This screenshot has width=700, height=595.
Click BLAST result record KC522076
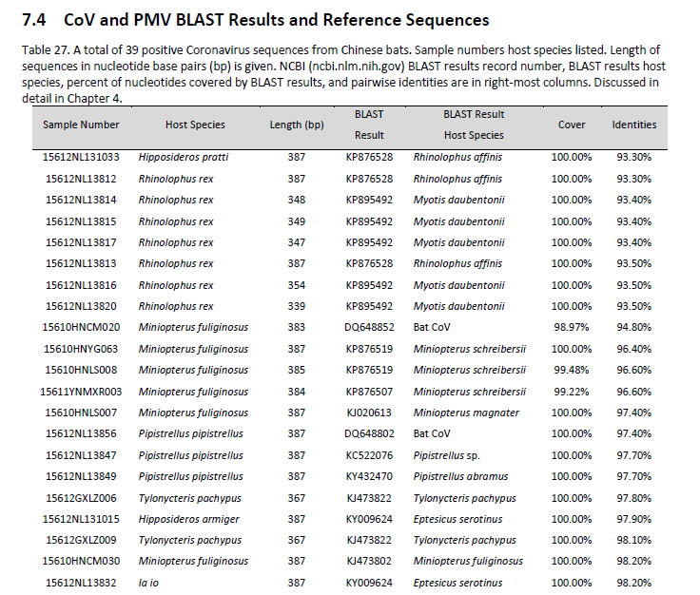(369, 455)
